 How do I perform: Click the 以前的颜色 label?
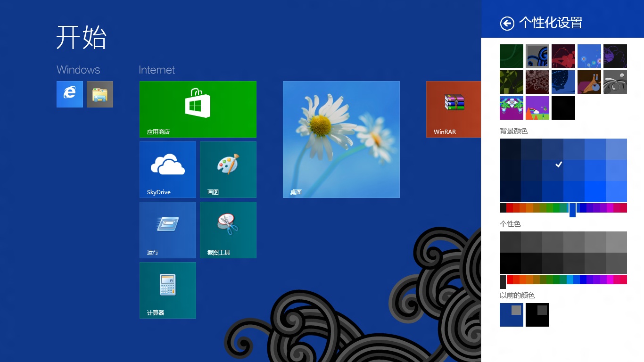517,295
